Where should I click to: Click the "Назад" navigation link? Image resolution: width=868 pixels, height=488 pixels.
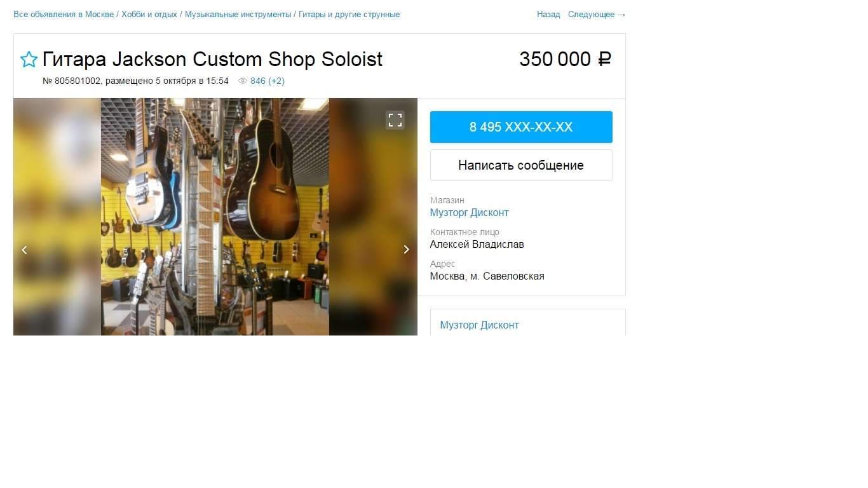[548, 15]
